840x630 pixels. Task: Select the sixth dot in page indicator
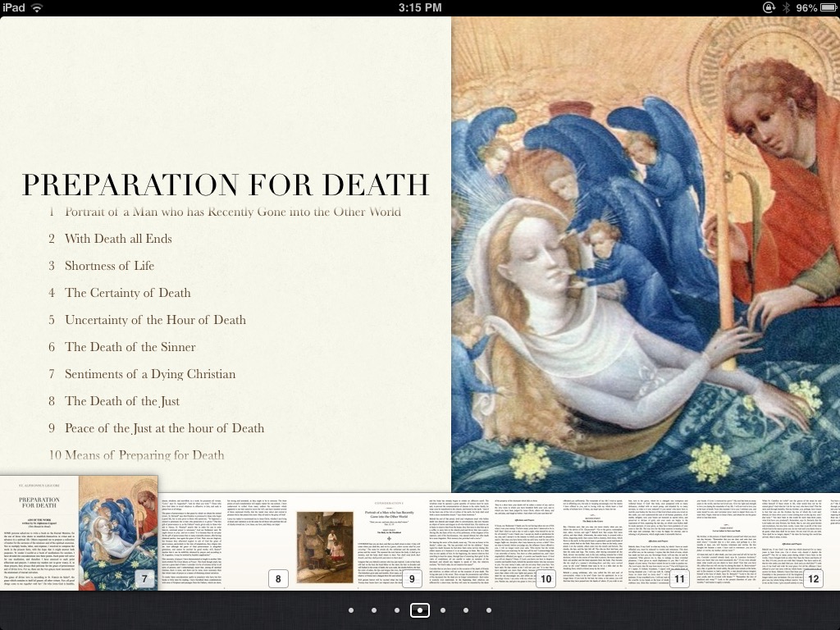click(x=466, y=610)
